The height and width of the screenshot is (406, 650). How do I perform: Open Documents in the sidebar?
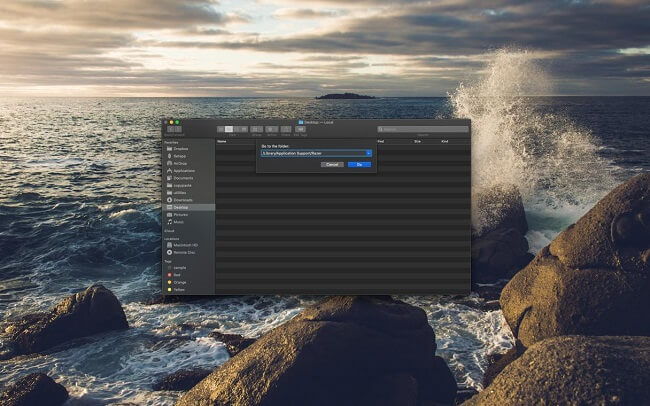point(183,178)
